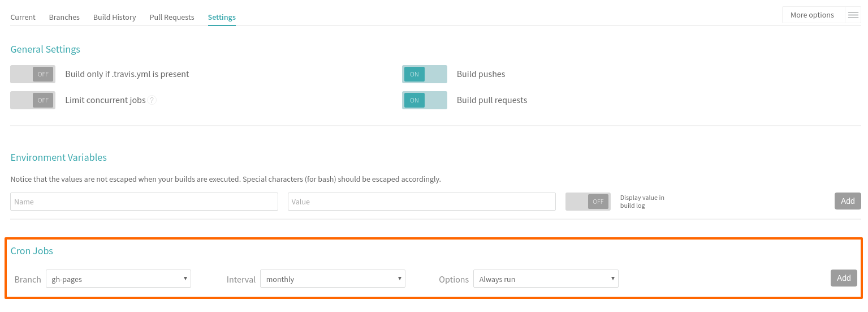Click Add button for environment variable
This screenshot has height=312, width=868.
click(x=847, y=201)
